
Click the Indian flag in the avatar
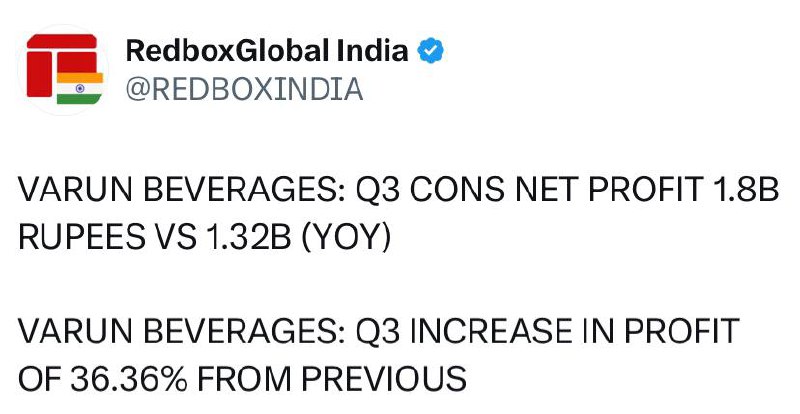[80, 88]
